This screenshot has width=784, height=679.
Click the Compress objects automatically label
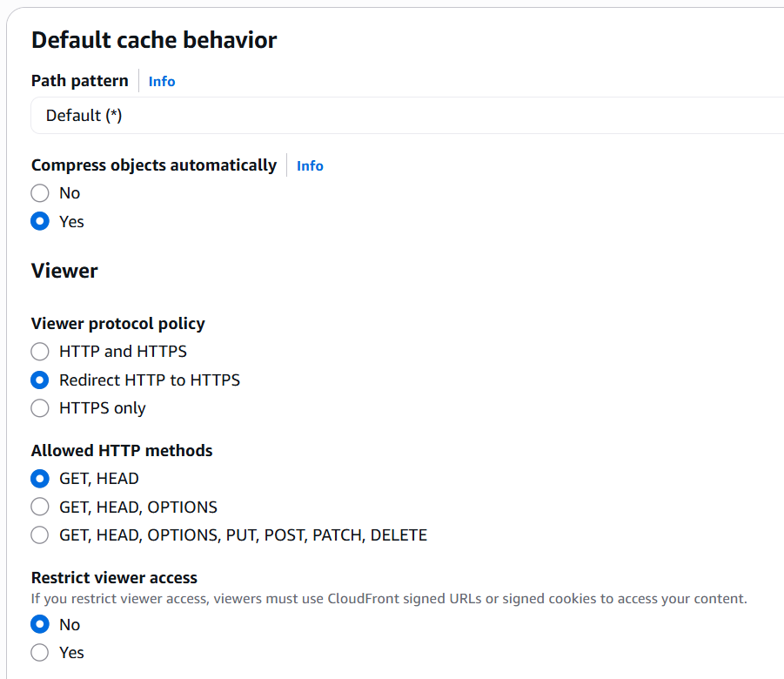[153, 165]
